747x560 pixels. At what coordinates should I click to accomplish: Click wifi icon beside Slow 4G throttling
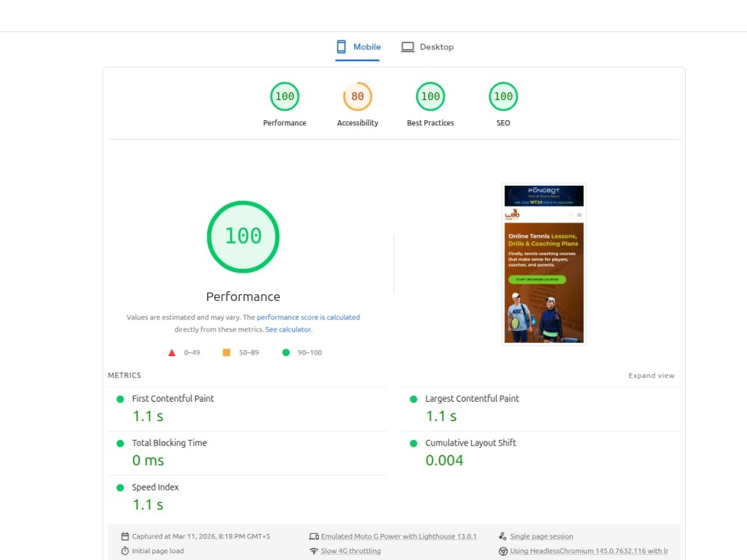314,551
